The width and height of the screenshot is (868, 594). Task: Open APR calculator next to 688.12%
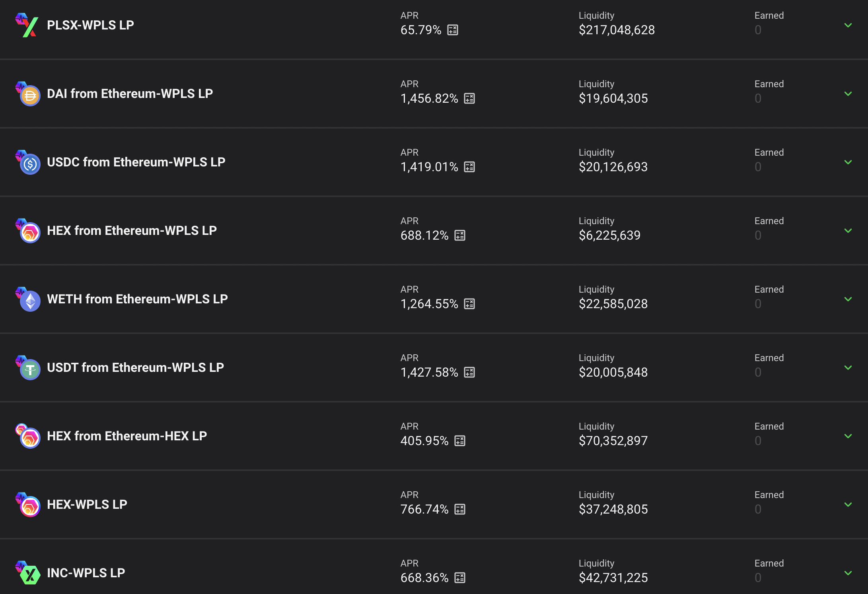[x=460, y=235]
